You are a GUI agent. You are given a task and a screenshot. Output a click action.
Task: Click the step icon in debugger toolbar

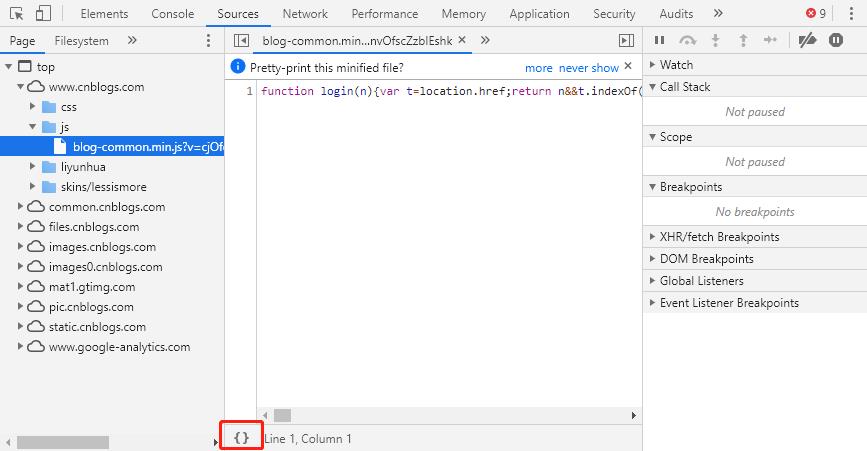pos(770,40)
